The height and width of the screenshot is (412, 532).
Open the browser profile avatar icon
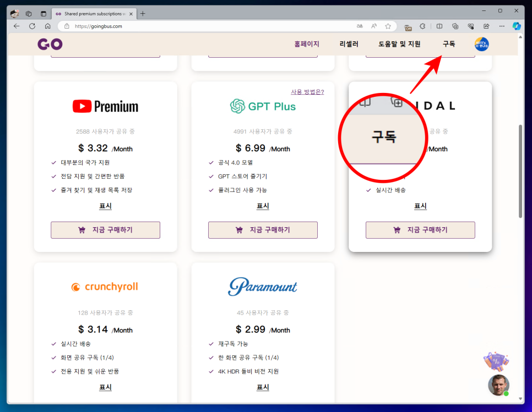(x=14, y=14)
